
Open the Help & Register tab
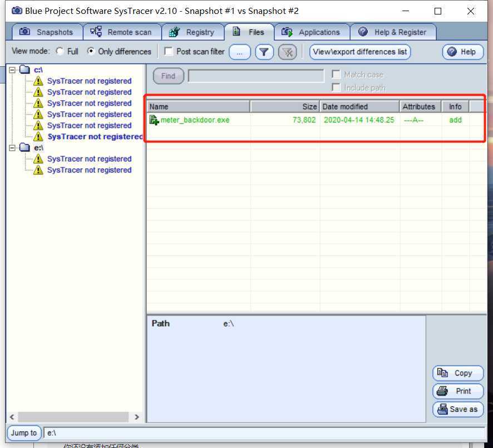tap(393, 32)
